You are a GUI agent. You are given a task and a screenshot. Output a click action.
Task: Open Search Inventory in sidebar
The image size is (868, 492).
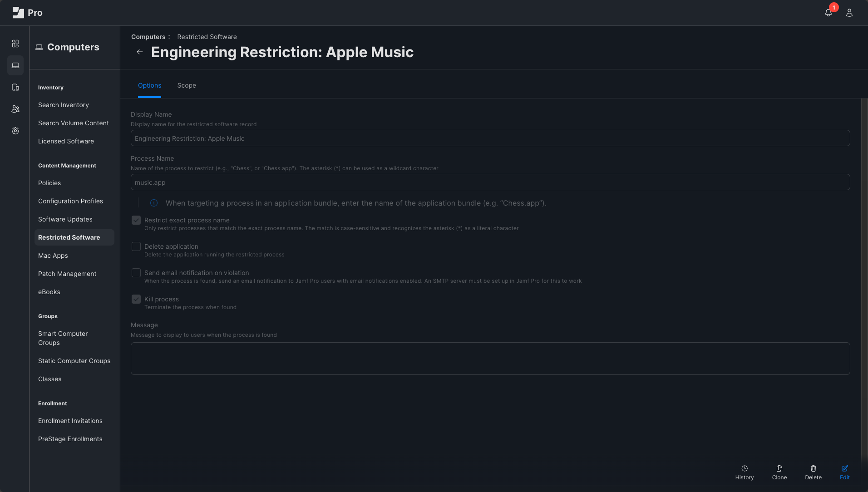point(64,105)
